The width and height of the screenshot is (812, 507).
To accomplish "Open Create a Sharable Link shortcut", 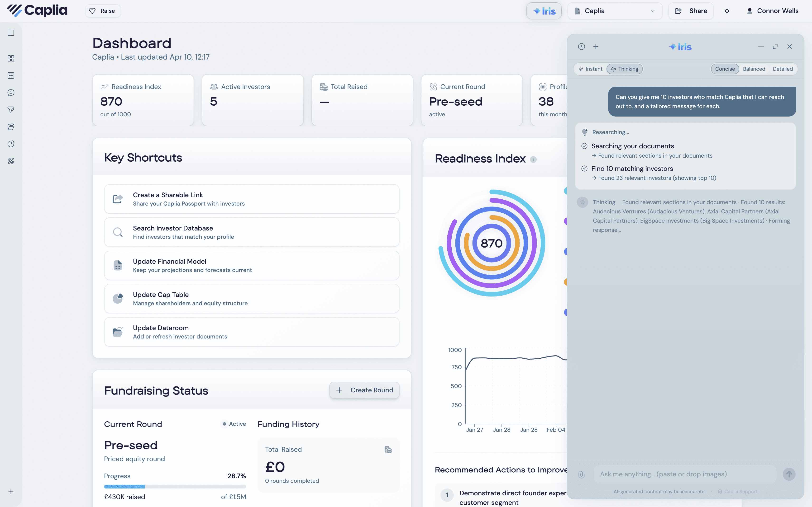I will tap(252, 199).
